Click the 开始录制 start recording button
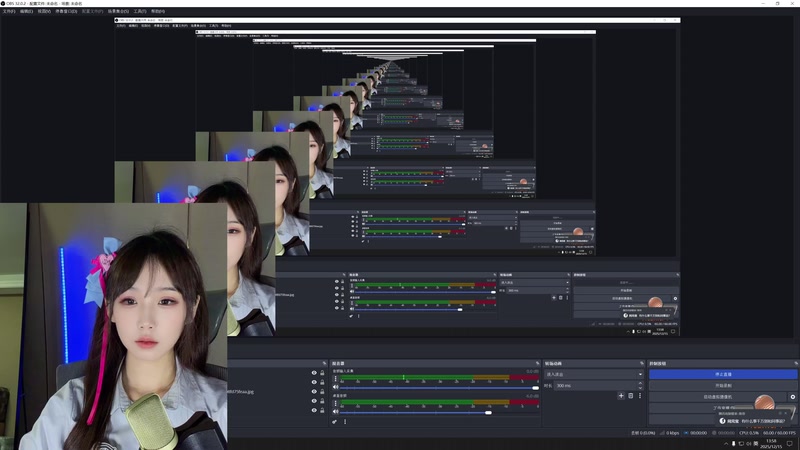 pyautogui.click(x=723, y=386)
